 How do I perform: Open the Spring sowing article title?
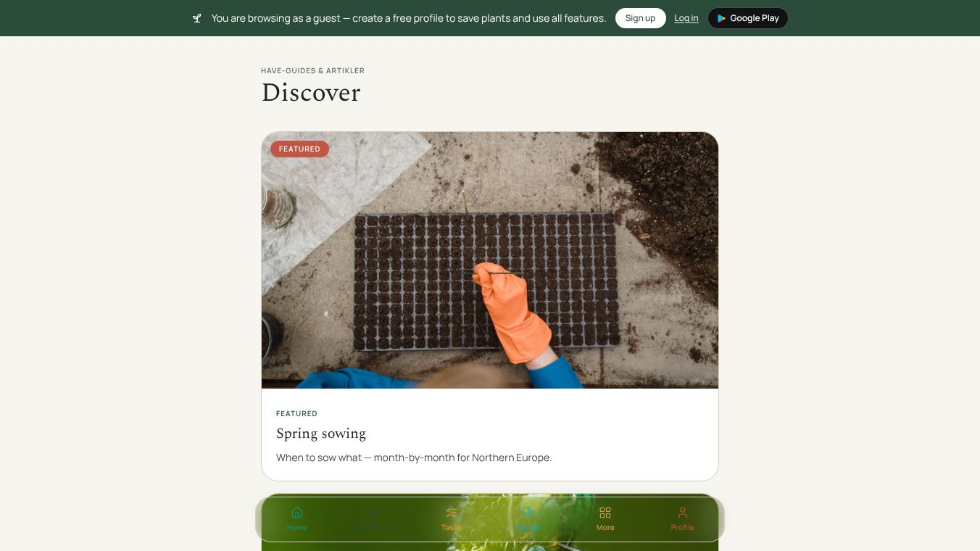pos(321,434)
